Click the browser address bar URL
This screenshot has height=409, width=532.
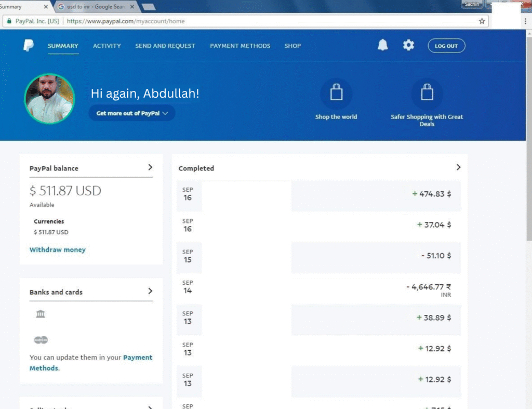126,21
